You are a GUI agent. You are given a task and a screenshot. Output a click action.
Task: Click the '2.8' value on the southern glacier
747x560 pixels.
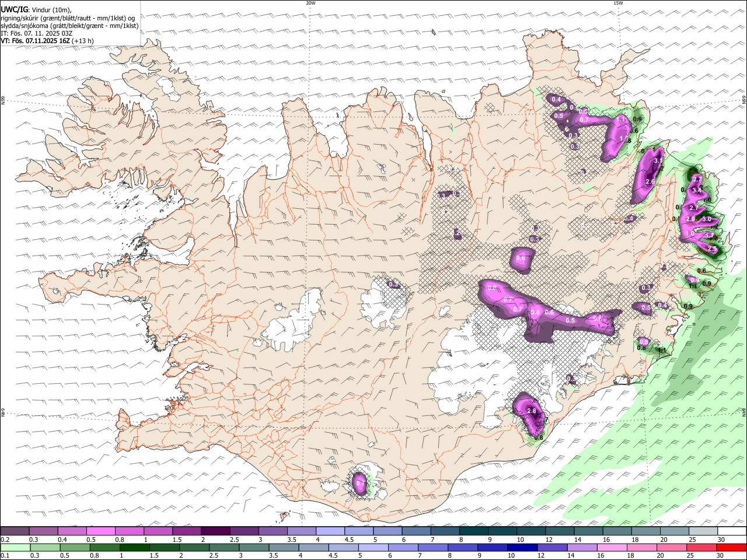click(532, 411)
